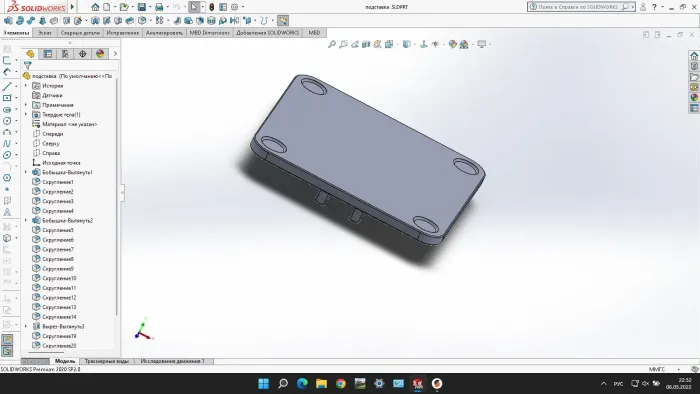Open the Анализировать ribbon tab
The height and width of the screenshot is (394, 700).
coord(164,33)
